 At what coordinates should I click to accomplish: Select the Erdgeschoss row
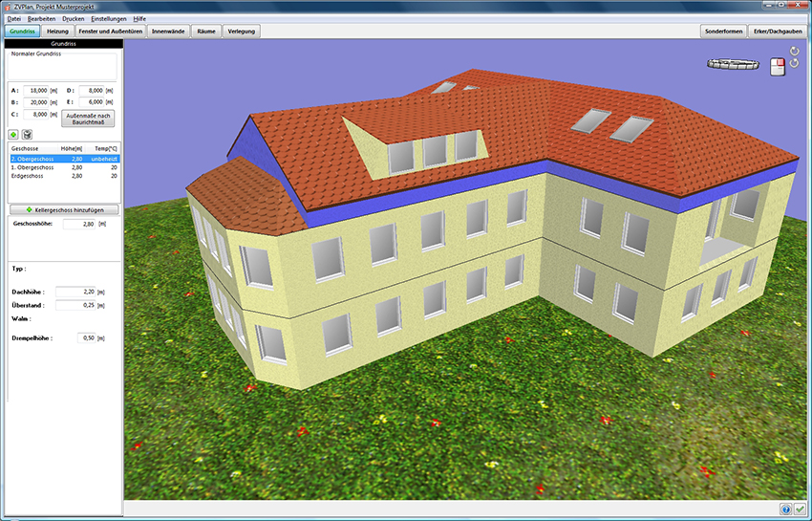pyautogui.click(x=65, y=176)
